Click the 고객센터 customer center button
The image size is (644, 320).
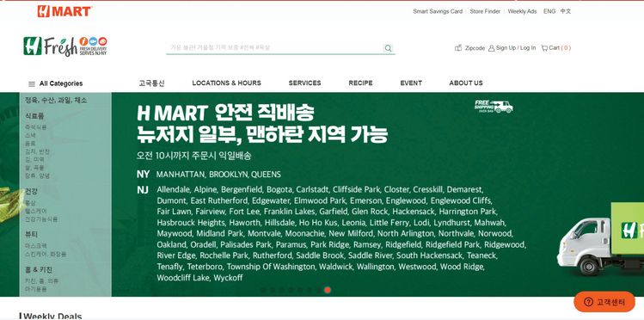click(x=604, y=302)
